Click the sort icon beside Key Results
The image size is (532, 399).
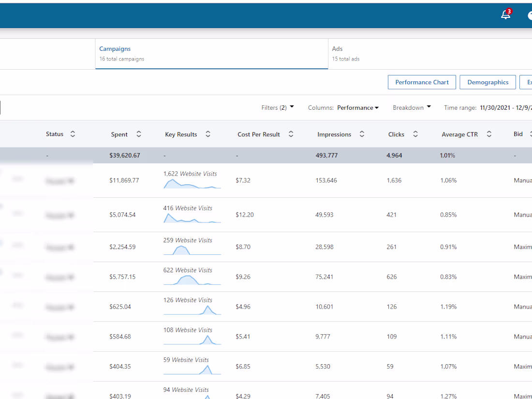point(208,134)
